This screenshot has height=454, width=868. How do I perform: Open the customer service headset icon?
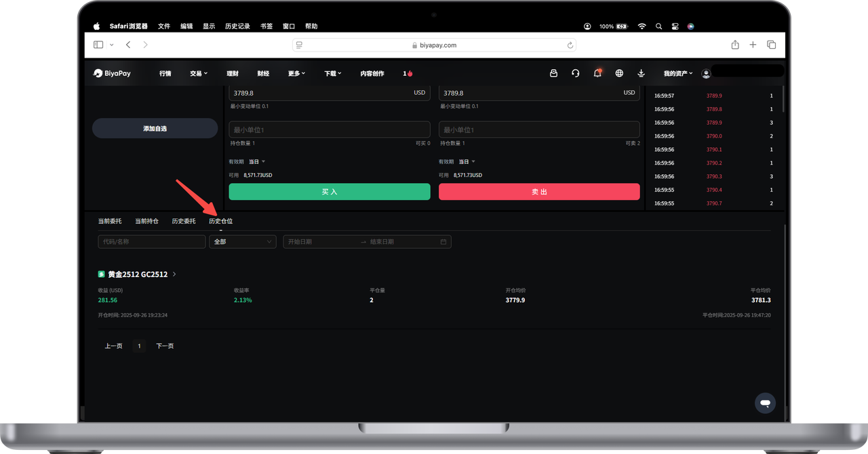[576, 73]
